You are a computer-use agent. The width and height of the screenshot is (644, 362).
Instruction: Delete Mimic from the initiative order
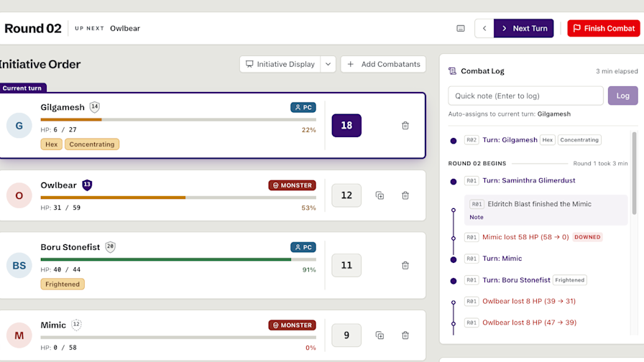click(x=405, y=335)
